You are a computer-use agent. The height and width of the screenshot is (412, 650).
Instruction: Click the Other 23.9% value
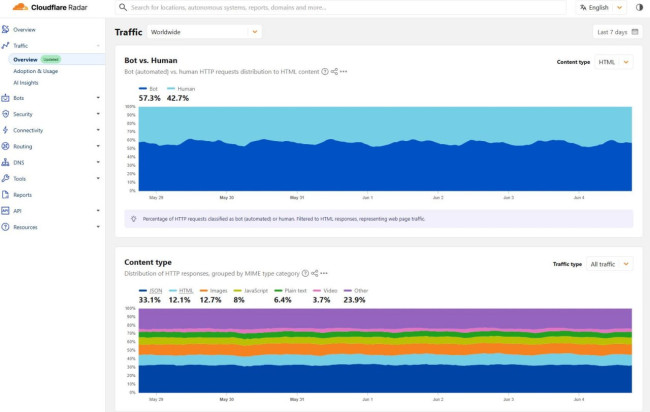point(354,300)
